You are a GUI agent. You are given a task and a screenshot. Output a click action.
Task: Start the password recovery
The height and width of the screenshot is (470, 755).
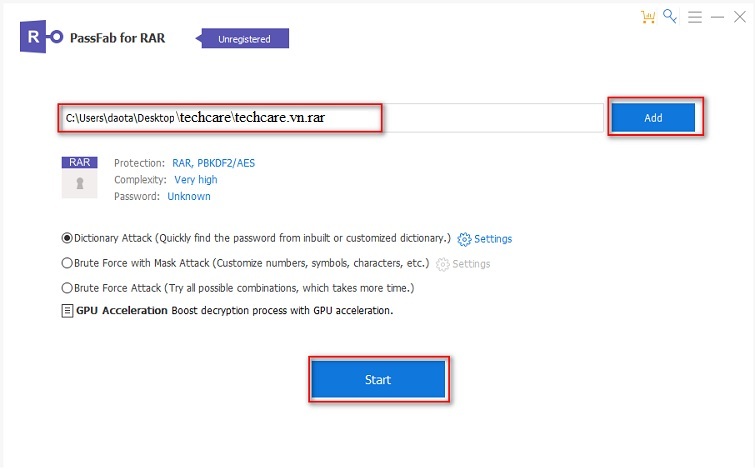tap(378, 380)
